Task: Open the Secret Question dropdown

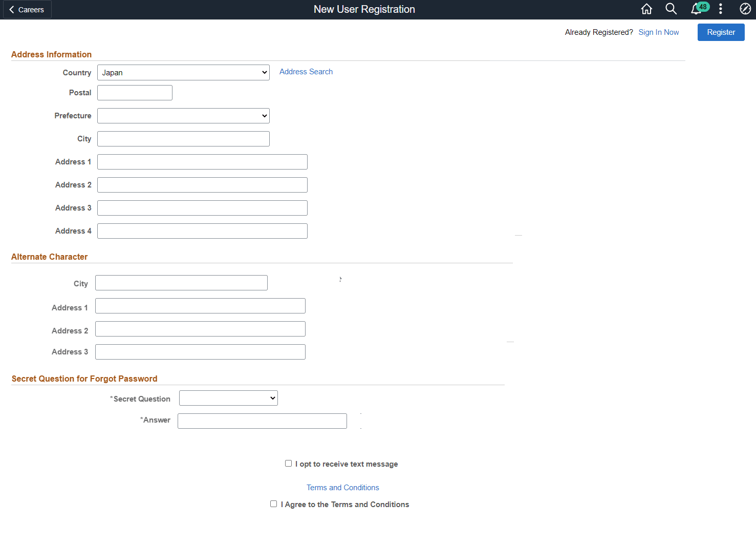Action: coord(228,397)
